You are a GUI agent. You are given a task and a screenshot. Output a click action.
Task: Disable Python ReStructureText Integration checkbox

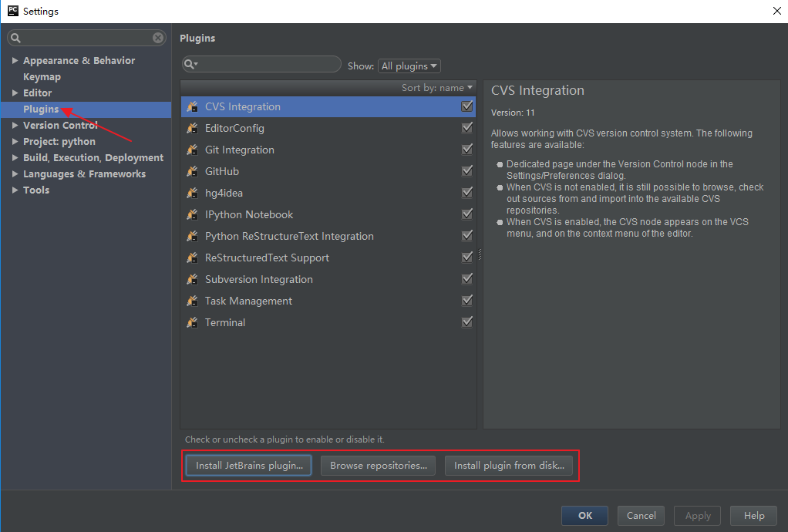pos(467,236)
